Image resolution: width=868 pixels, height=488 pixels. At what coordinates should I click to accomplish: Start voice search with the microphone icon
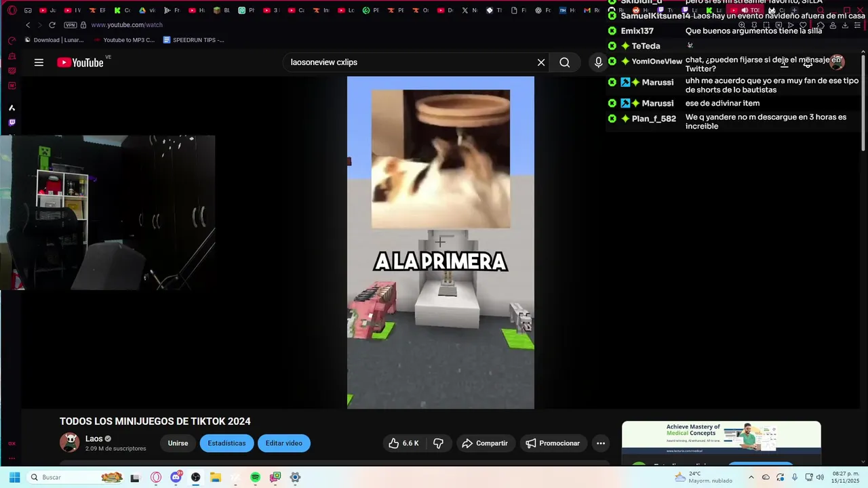[x=598, y=62]
